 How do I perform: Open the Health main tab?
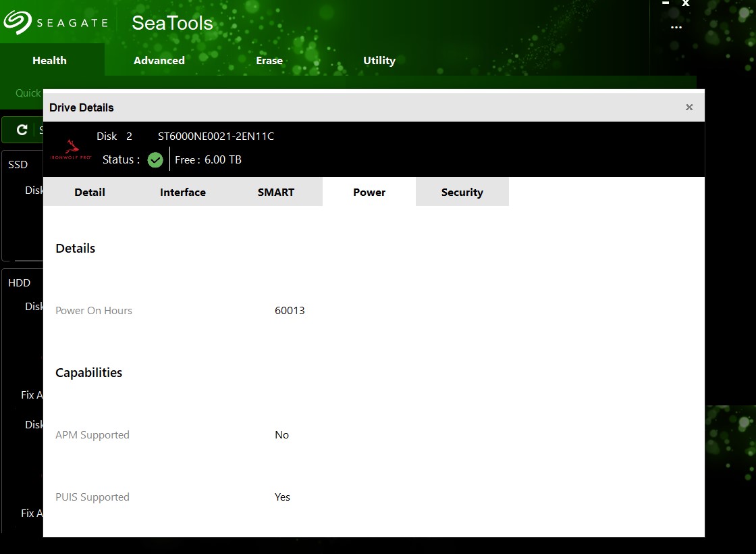tap(50, 60)
